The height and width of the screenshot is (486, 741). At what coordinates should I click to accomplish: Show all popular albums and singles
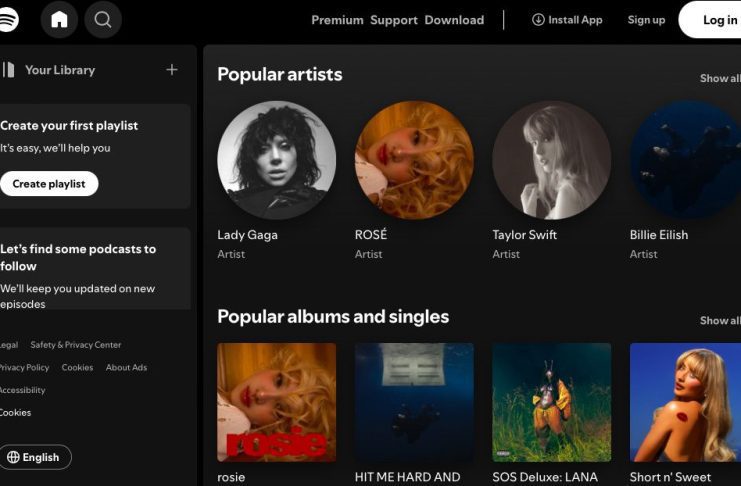(720, 321)
